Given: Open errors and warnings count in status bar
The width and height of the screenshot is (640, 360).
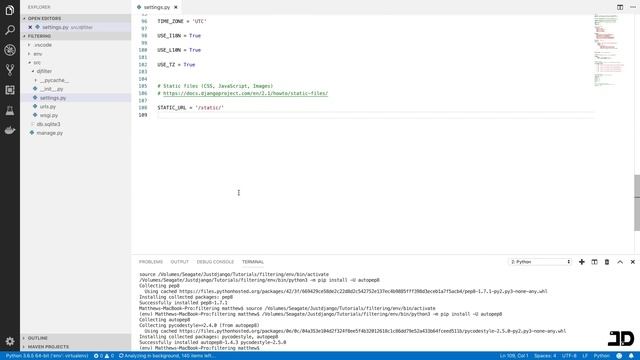Looking at the screenshot, I should (104, 356).
